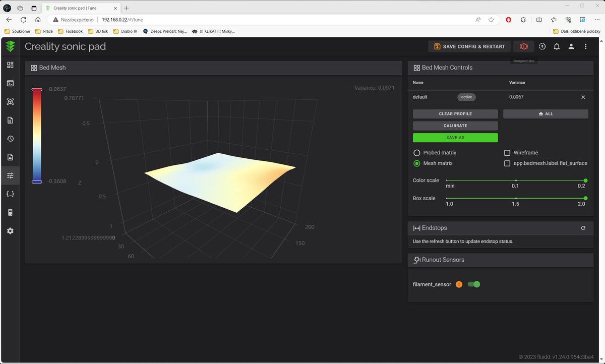Open the Console page icon
605x364 pixels.
pos(10,83)
